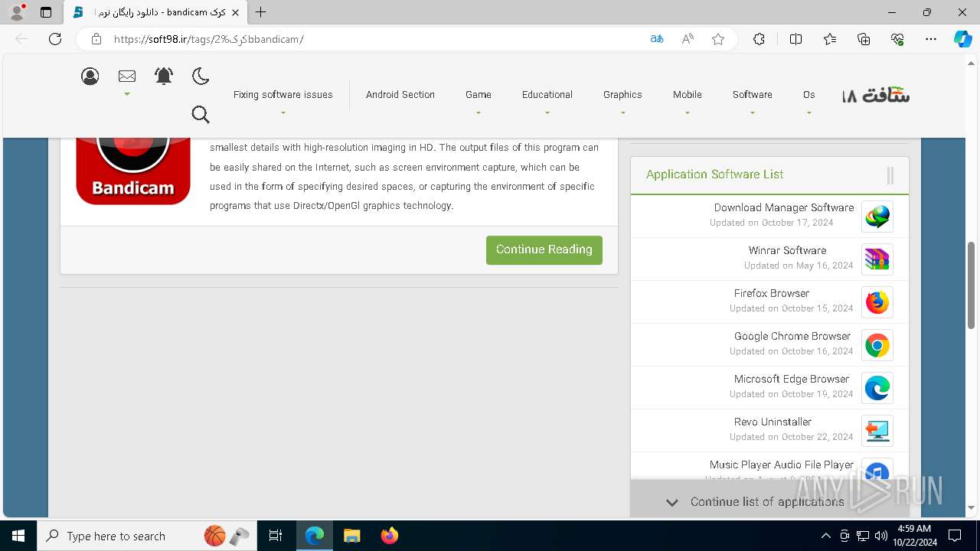This screenshot has height=551, width=980.
Task: Go to the Soft98 logo homepage
Action: coord(877,95)
